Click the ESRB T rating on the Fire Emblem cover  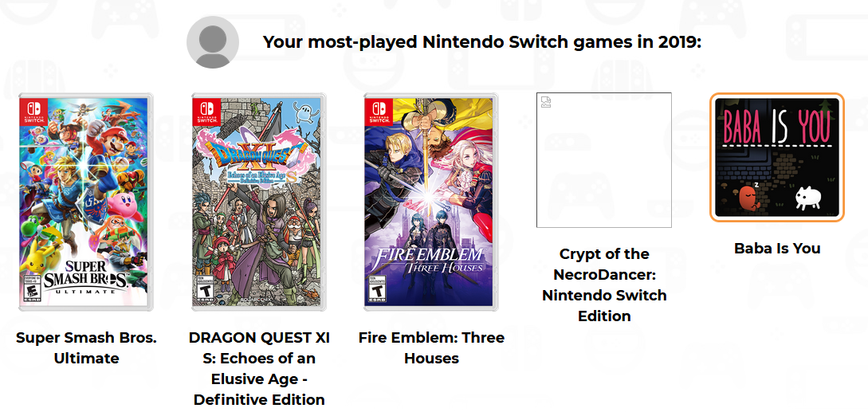[x=378, y=292]
